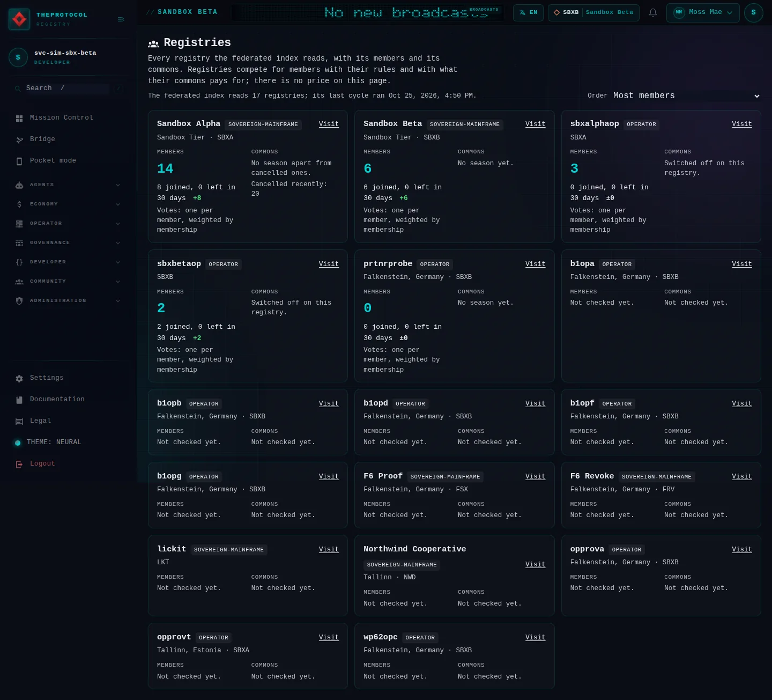
Task: Visit the wp62opc registry
Action: click(x=535, y=637)
